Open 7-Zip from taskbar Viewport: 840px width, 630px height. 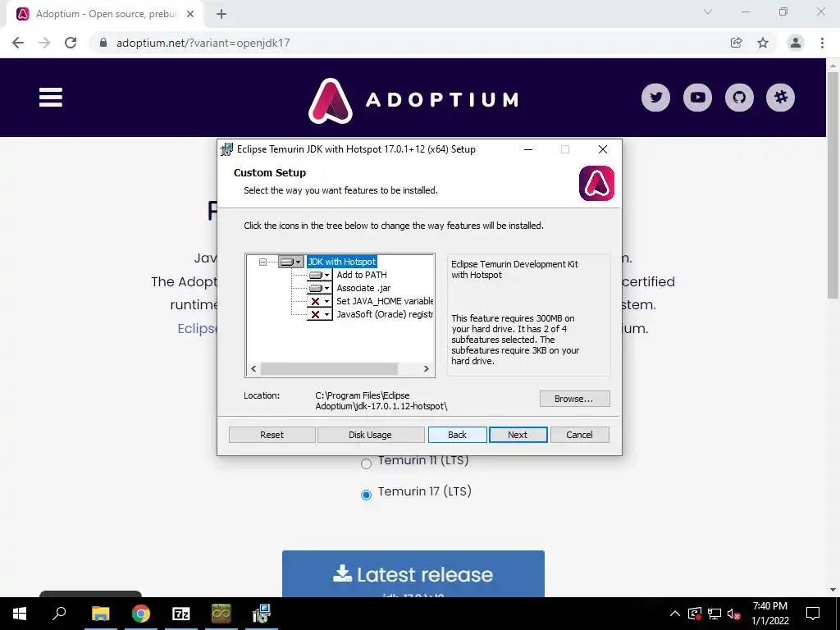(x=181, y=614)
